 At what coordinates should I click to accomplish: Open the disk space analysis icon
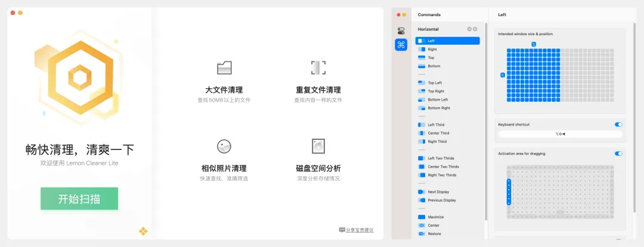[x=318, y=146]
